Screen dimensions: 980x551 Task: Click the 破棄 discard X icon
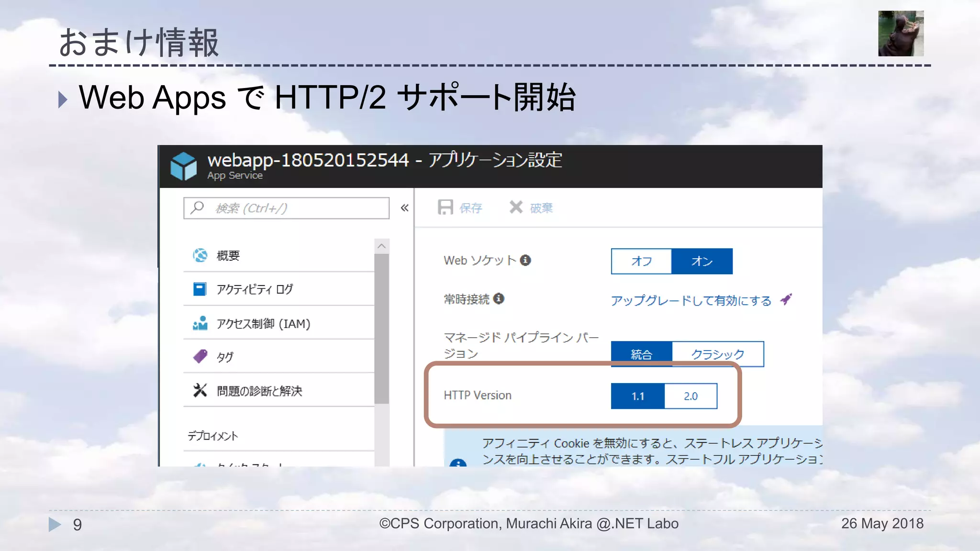point(516,207)
